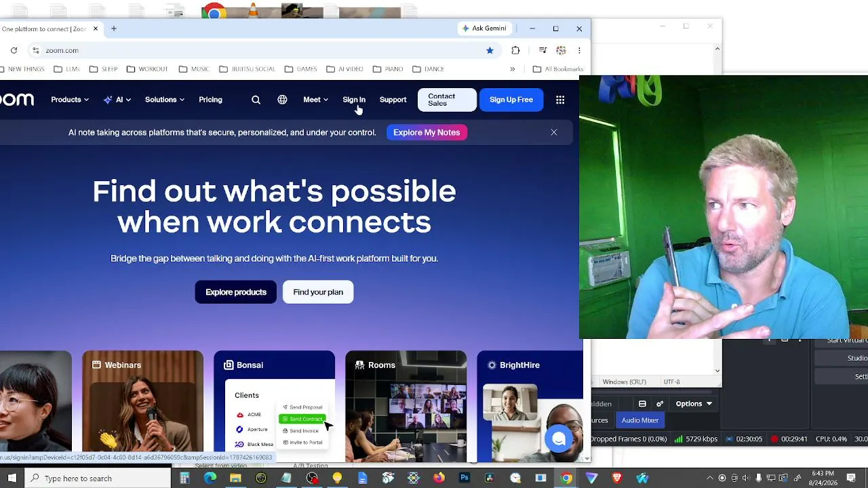Go to Zoom Pricing page
Image resolution: width=868 pixels, height=488 pixels.
[x=210, y=100]
